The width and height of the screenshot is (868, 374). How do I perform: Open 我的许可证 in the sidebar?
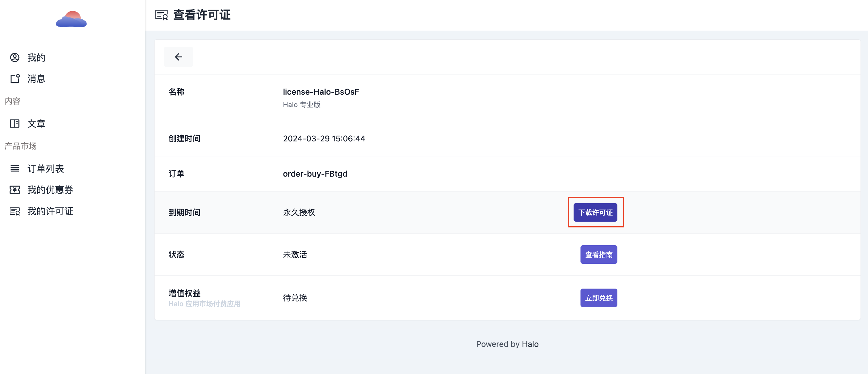[50, 212]
